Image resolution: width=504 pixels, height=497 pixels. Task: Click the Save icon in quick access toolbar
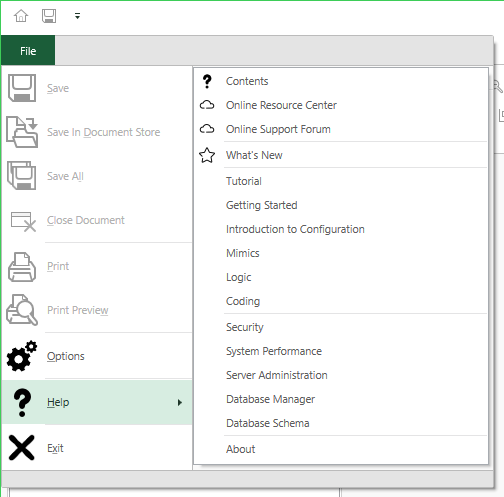click(x=49, y=16)
